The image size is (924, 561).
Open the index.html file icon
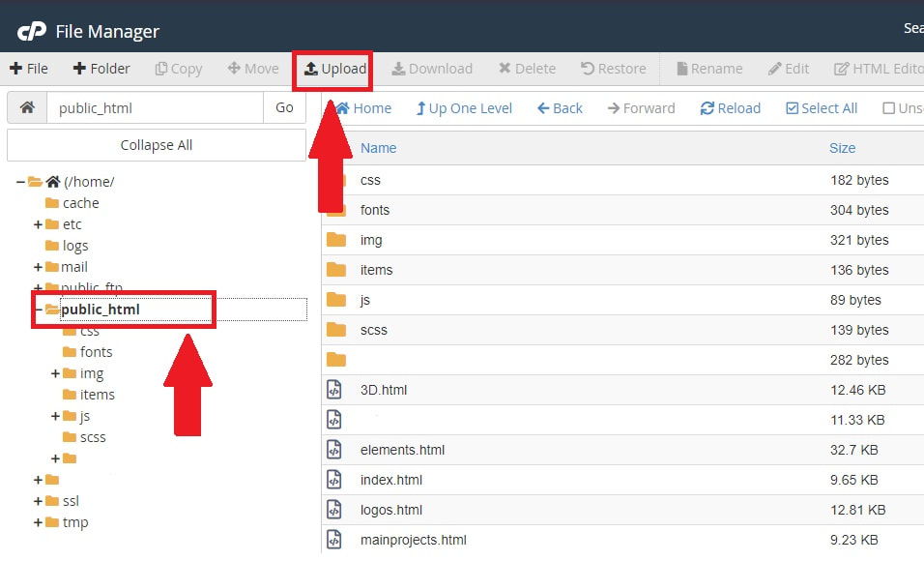334,480
